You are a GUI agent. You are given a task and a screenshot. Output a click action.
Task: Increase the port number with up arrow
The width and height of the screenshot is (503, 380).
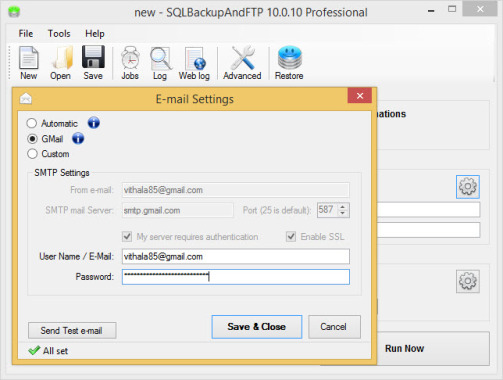(343, 207)
